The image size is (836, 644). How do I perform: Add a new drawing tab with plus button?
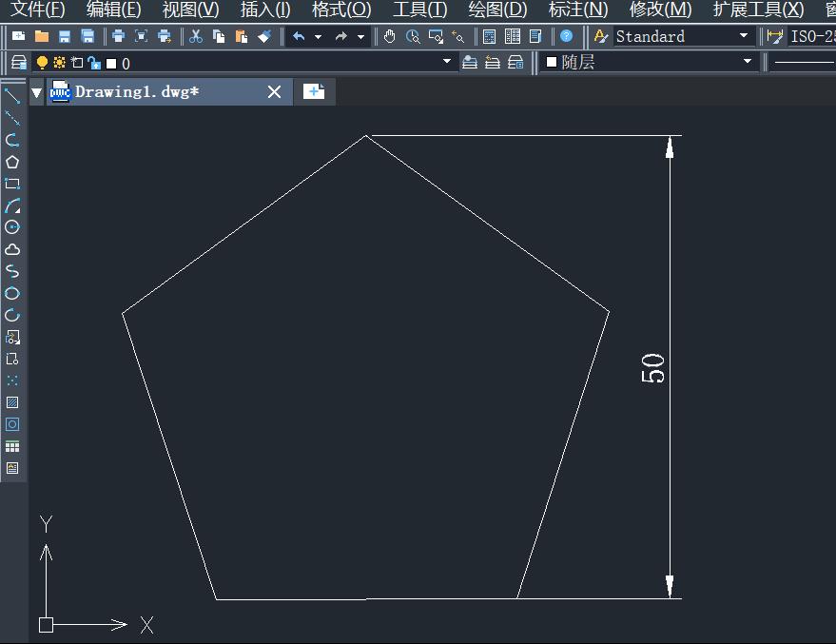pyautogui.click(x=314, y=91)
